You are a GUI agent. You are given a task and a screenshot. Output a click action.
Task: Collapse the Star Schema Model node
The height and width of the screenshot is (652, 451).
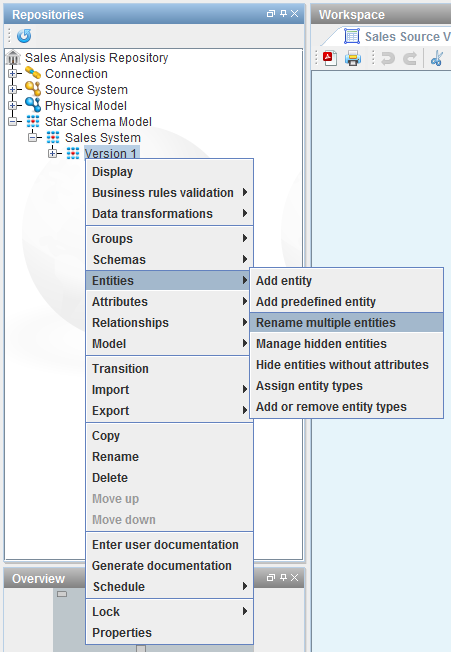tap(12, 121)
